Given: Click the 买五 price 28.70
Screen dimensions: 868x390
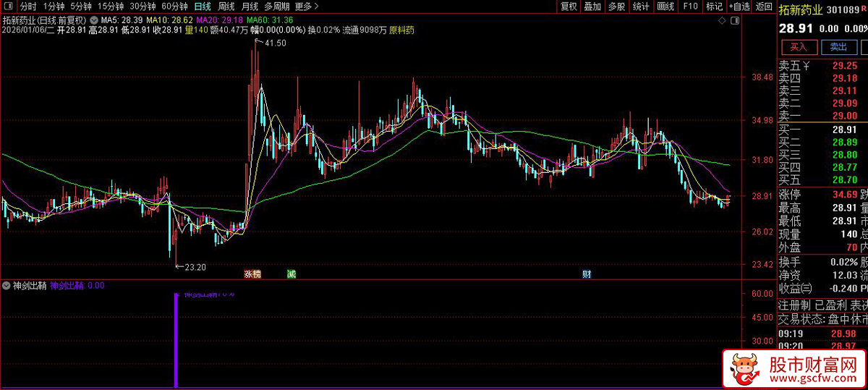Looking at the screenshot, I should [845, 179].
